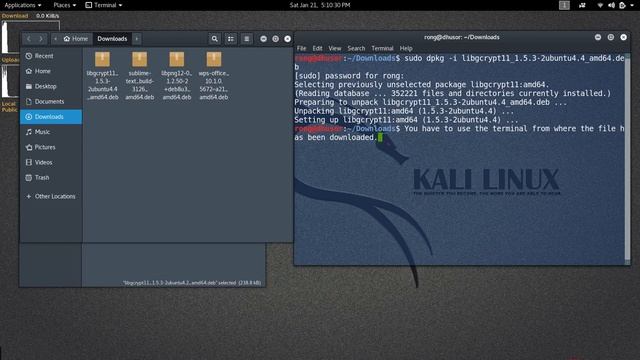Image resolution: width=640 pixels, height=360 pixels.
Task: Click the clock showing Sat Jan 21
Action: [x=320, y=5]
